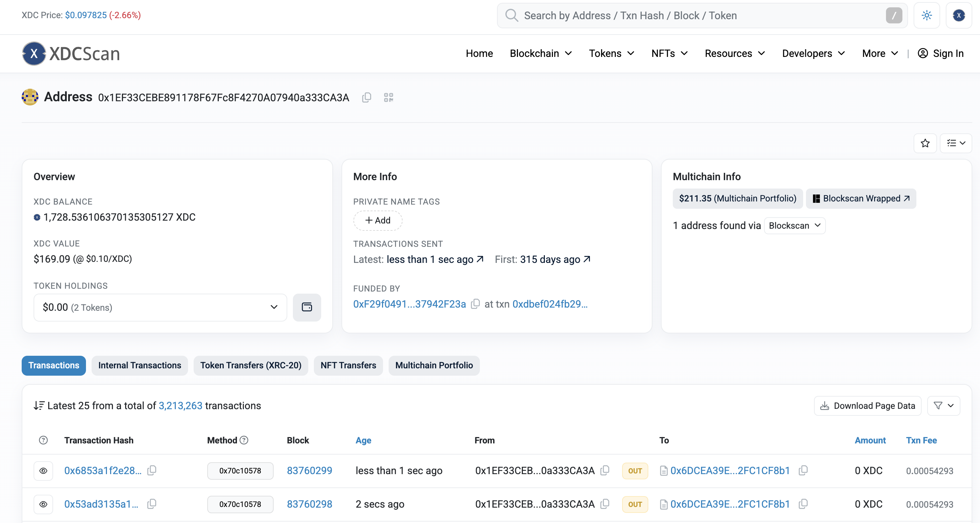Click the XDC network icon top right
Screen dimensions: 980x523
(x=958, y=15)
